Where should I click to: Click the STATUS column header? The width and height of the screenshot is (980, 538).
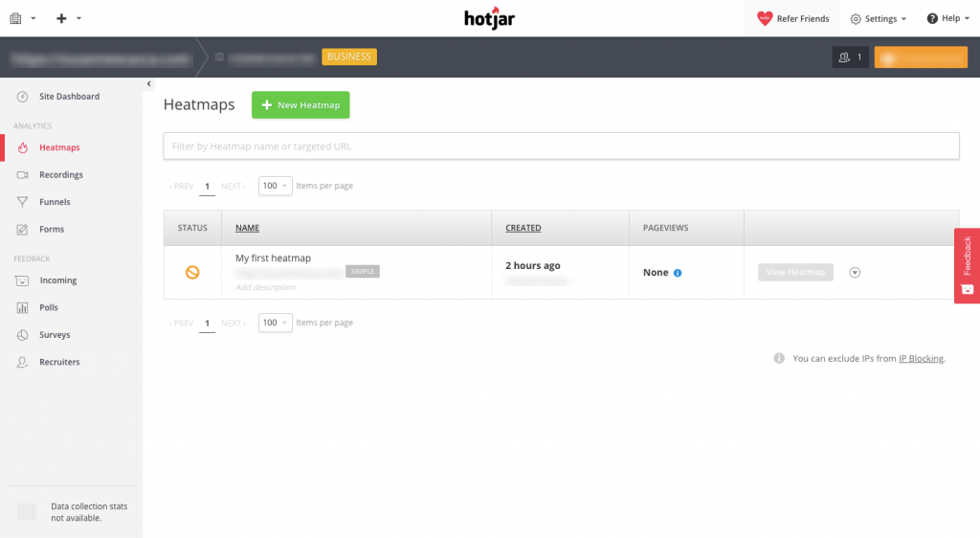[192, 228]
